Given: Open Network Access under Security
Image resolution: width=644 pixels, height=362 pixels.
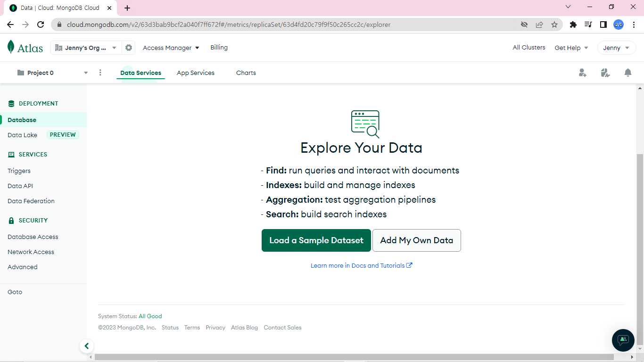Looking at the screenshot, I should click(x=31, y=252).
